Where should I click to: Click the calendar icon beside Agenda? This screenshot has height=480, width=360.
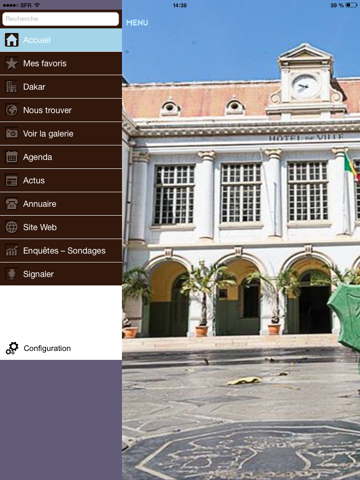pos(12,157)
